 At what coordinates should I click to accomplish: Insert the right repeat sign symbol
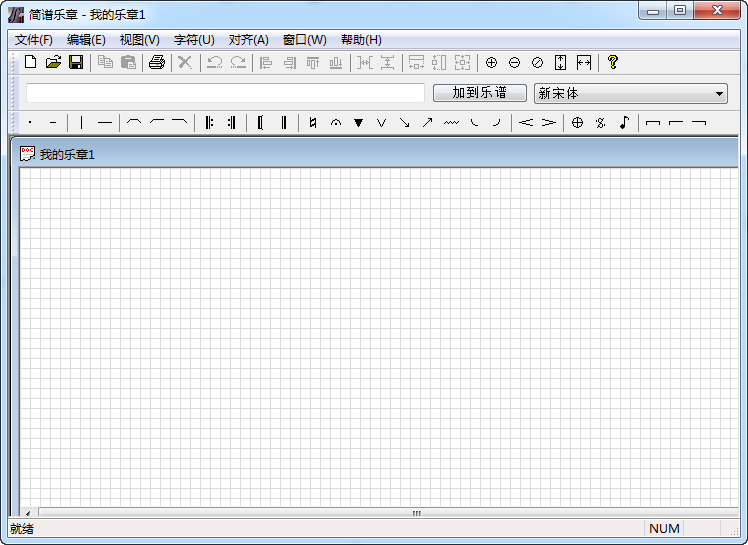[x=232, y=123]
